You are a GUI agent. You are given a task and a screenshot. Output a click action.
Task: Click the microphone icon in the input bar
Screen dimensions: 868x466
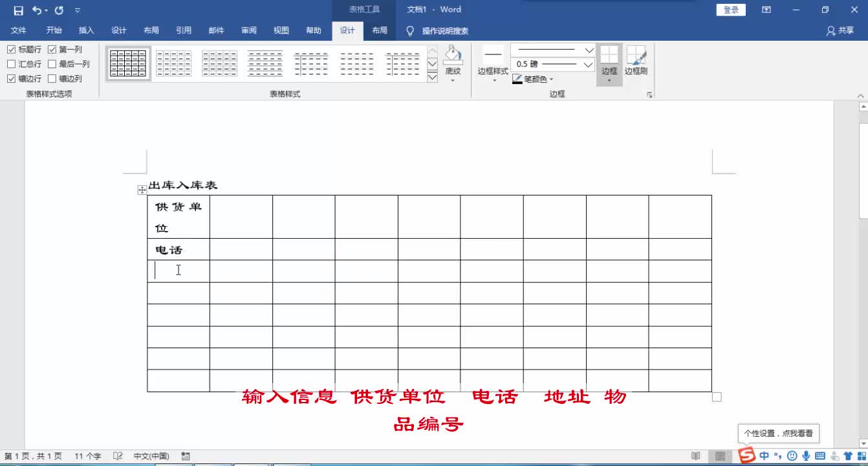(x=807, y=456)
